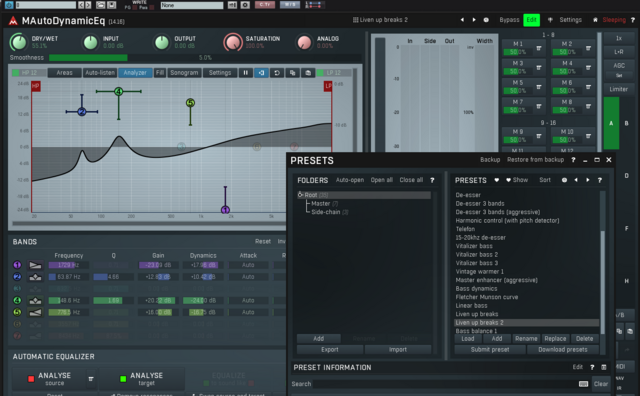The image size is (640, 396).
Task: Open the preset grid icon beside preset name
Action: click(x=356, y=20)
